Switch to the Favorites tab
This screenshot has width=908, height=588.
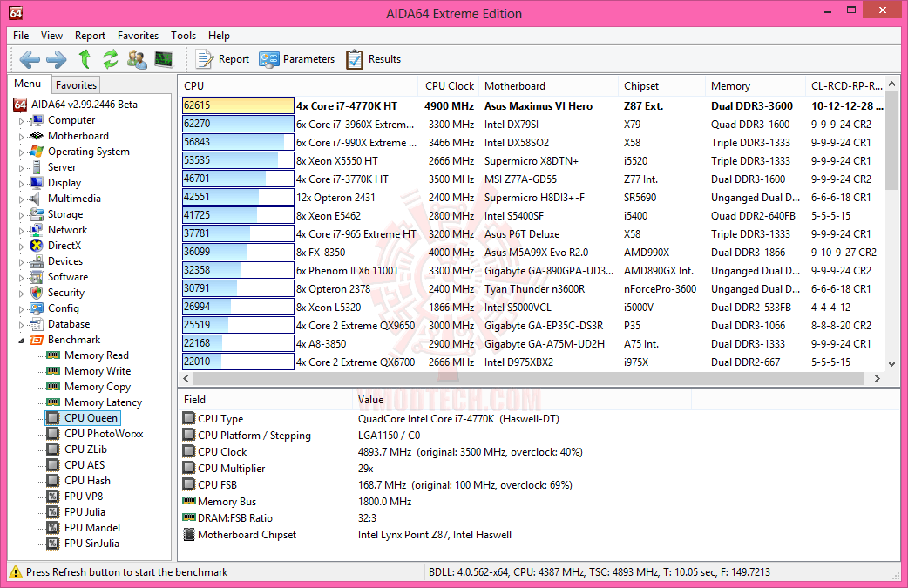click(x=76, y=85)
